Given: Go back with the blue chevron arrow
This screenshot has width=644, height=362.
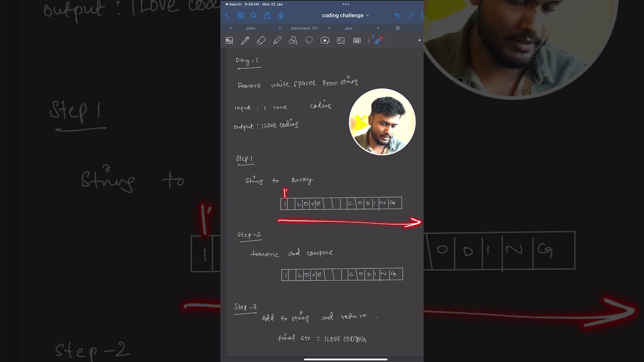Looking at the screenshot, I should point(226,16).
